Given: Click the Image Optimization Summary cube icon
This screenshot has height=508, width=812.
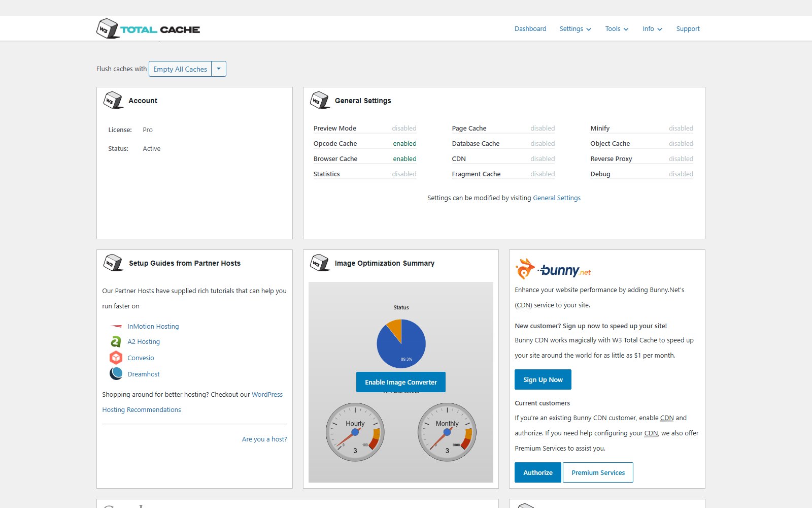Looking at the screenshot, I should click(320, 263).
